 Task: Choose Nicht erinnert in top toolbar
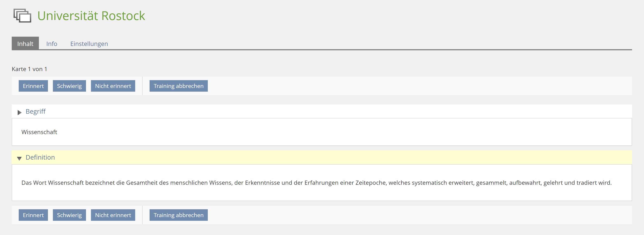113,86
